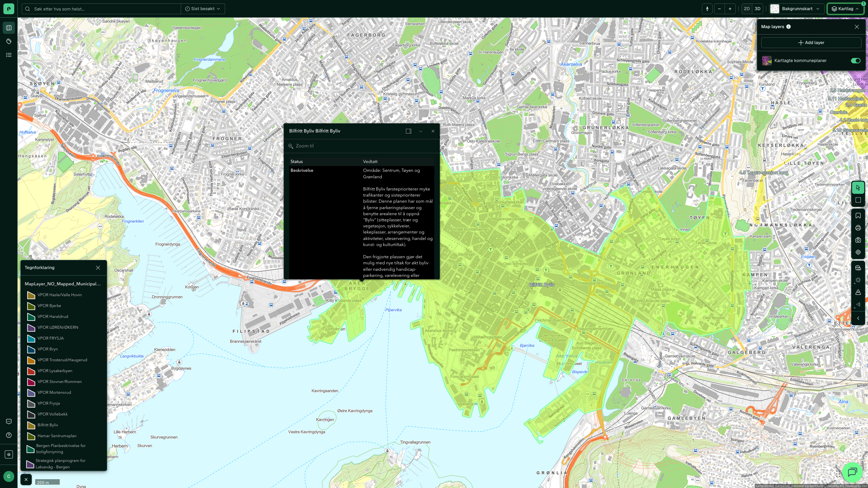Viewport: 868px width, 488px height.
Task: Click the Status row value Vedtatt
Action: pos(370,162)
